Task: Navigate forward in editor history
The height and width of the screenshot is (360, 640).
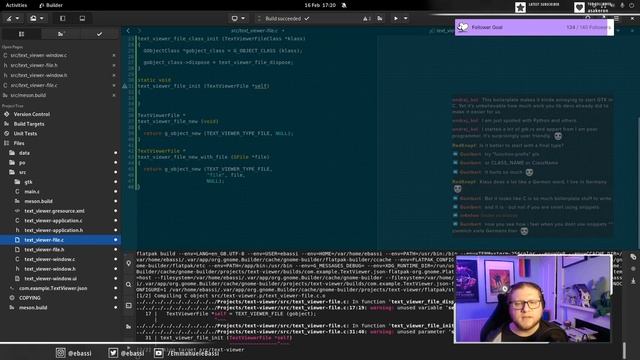Action: tap(139, 31)
